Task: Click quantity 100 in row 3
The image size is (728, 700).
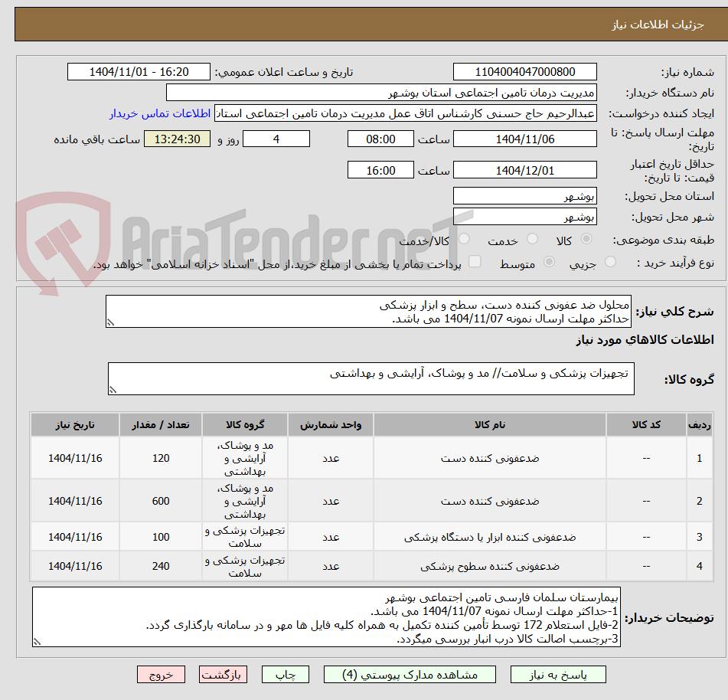Action: pos(161,537)
